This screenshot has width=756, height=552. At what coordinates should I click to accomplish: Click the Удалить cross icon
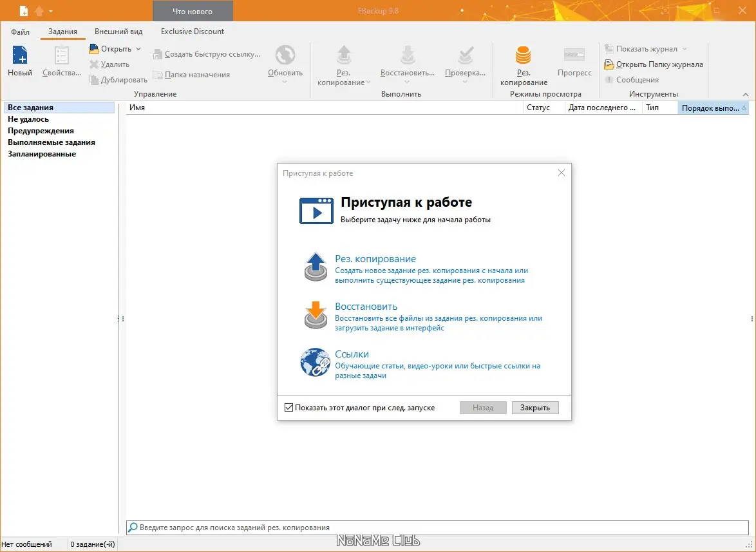(94, 64)
